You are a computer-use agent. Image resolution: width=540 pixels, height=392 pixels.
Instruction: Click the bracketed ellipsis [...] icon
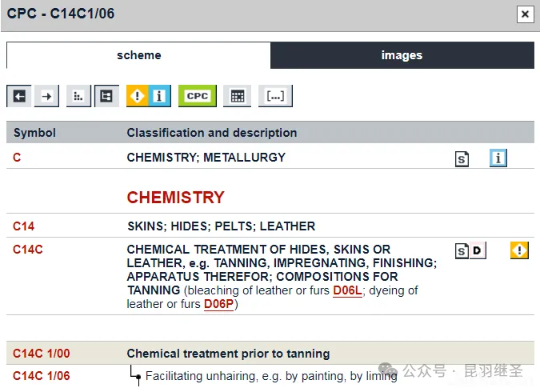275,96
